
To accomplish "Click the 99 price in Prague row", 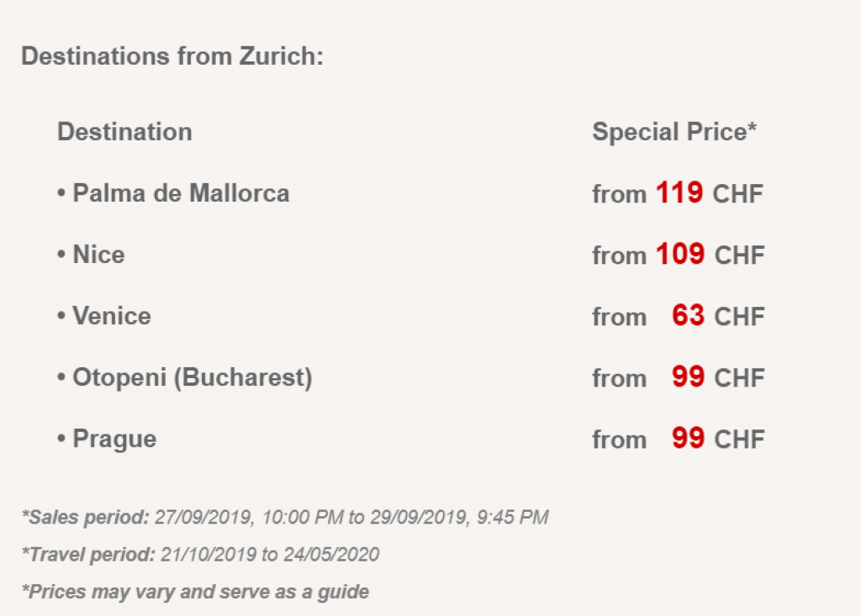I will coord(689,439).
